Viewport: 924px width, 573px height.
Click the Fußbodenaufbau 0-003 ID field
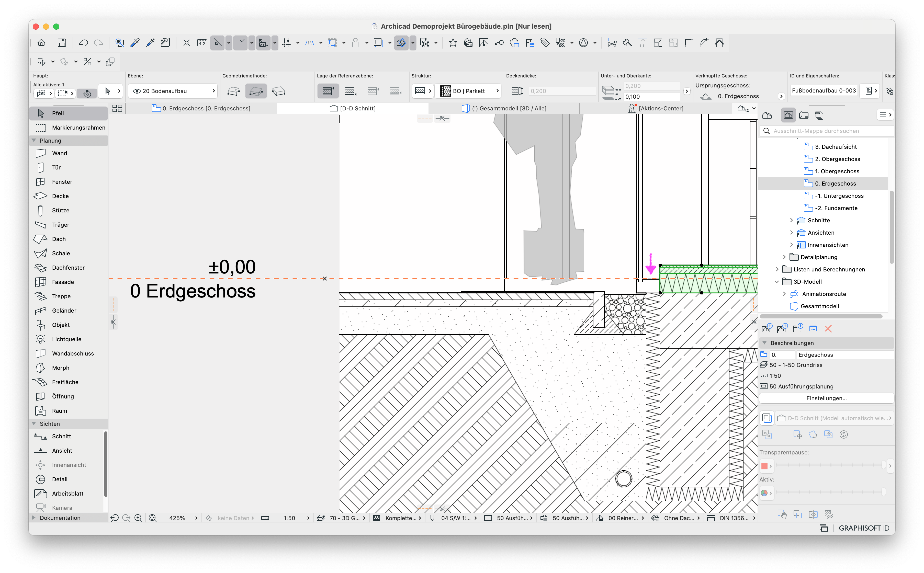pyautogui.click(x=824, y=91)
